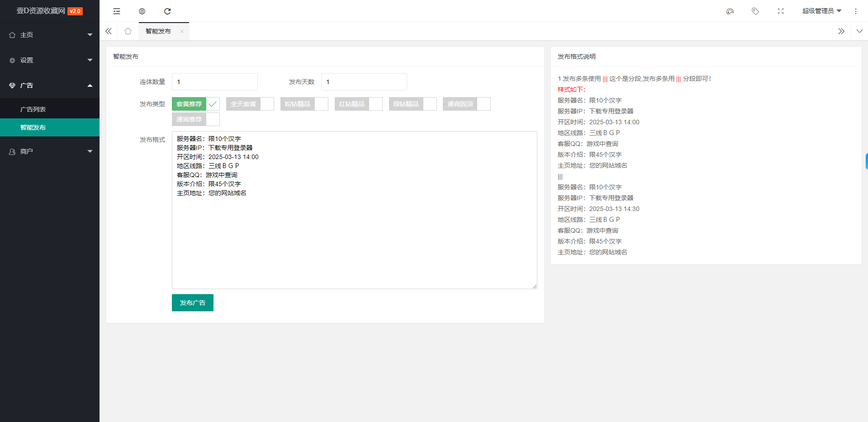This screenshot has width=868, height=422.
Task: Click the 发布天数 input field
Action: click(x=364, y=82)
